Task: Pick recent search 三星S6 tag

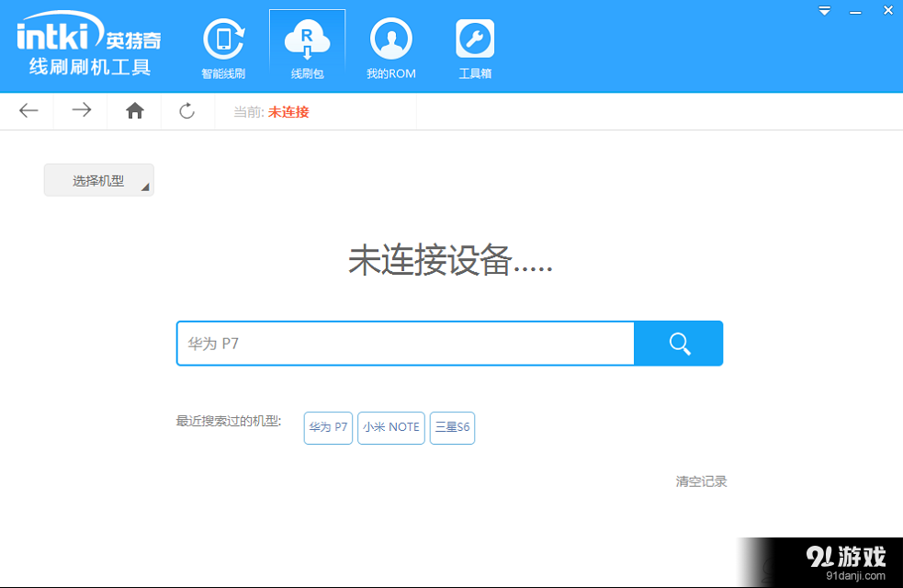Action: tap(452, 427)
